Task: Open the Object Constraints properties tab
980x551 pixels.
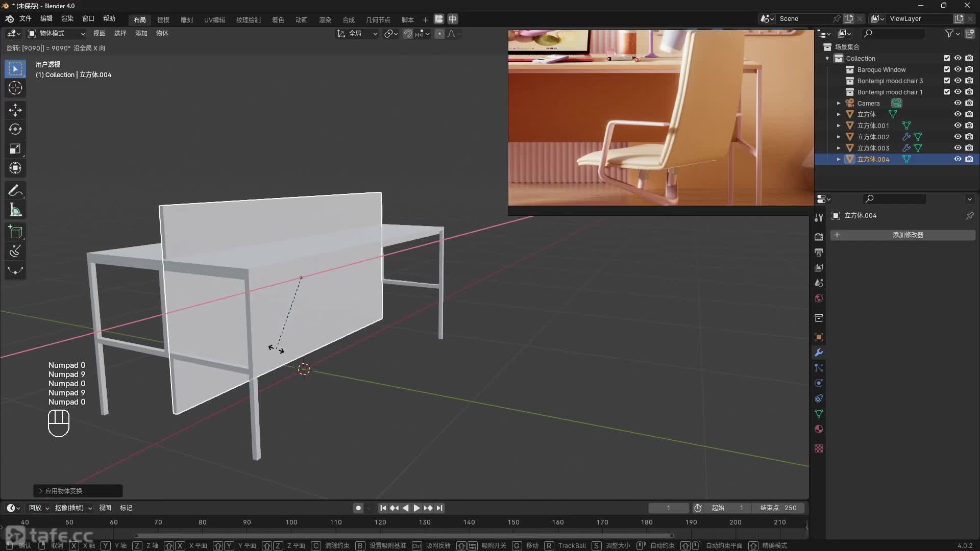Action: pyautogui.click(x=819, y=398)
